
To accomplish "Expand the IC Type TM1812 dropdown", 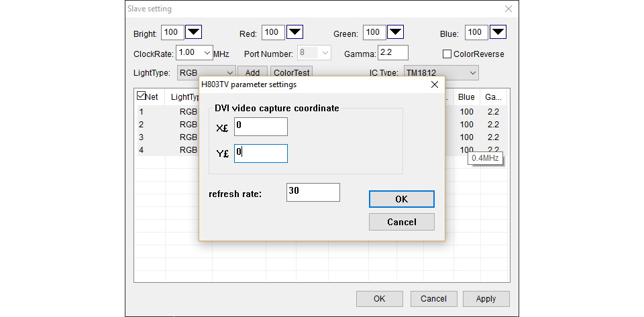I will coord(441,73).
